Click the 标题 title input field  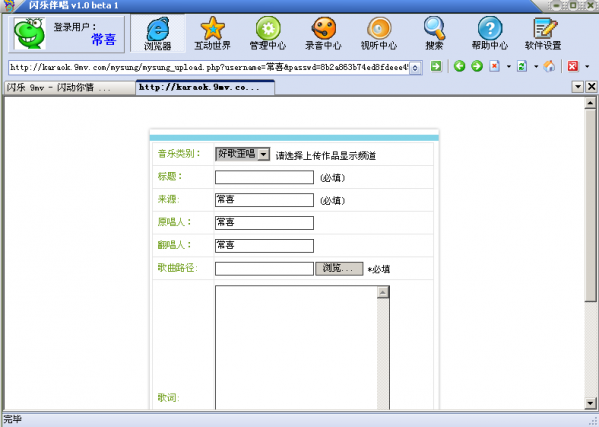click(x=264, y=177)
